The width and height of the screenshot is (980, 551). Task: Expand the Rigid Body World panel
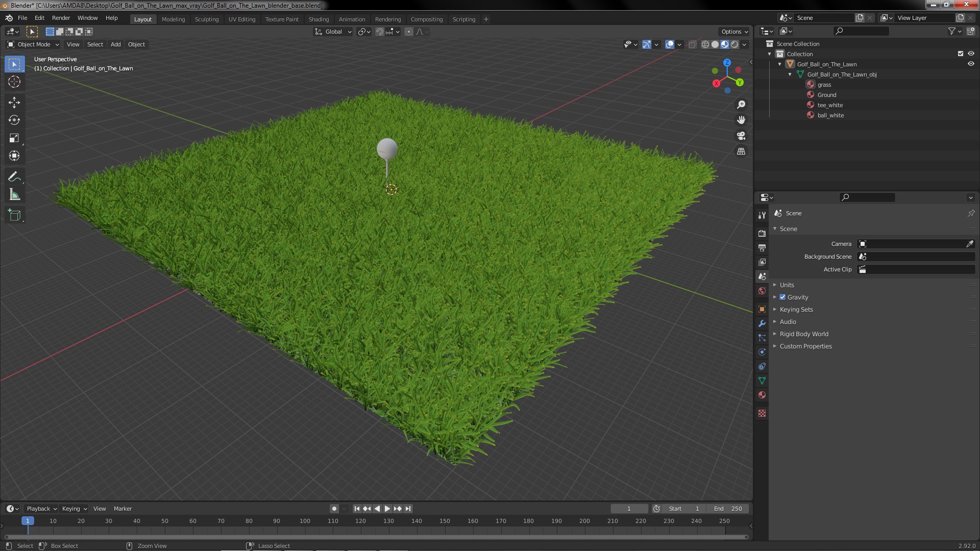tap(803, 334)
